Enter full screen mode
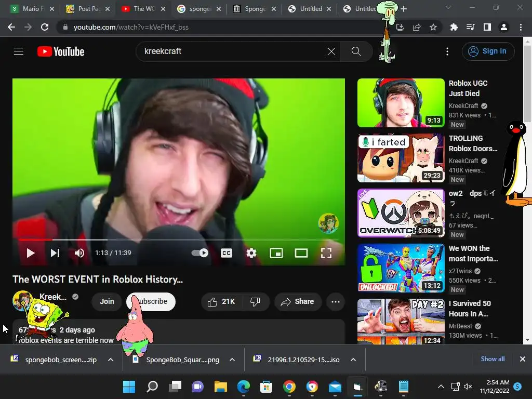This screenshot has width=532, height=399. coord(326,253)
